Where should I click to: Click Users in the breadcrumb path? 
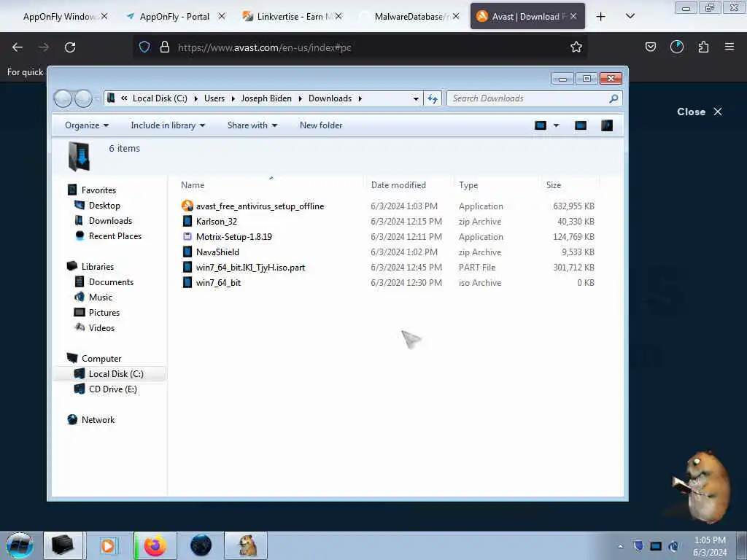pos(214,98)
